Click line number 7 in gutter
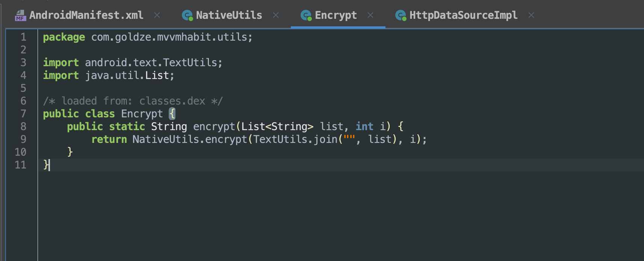Viewport: 644px width, 261px height. pyautogui.click(x=23, y=114)
